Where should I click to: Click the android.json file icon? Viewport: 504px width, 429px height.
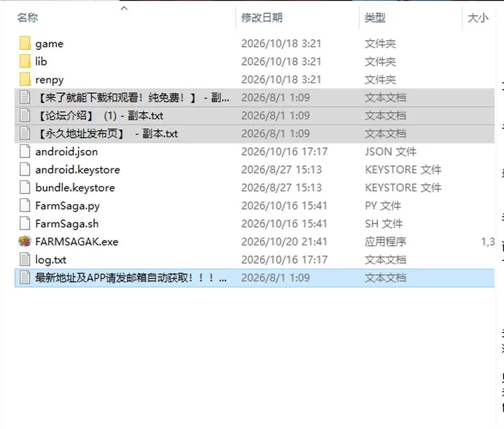(25, 152)
